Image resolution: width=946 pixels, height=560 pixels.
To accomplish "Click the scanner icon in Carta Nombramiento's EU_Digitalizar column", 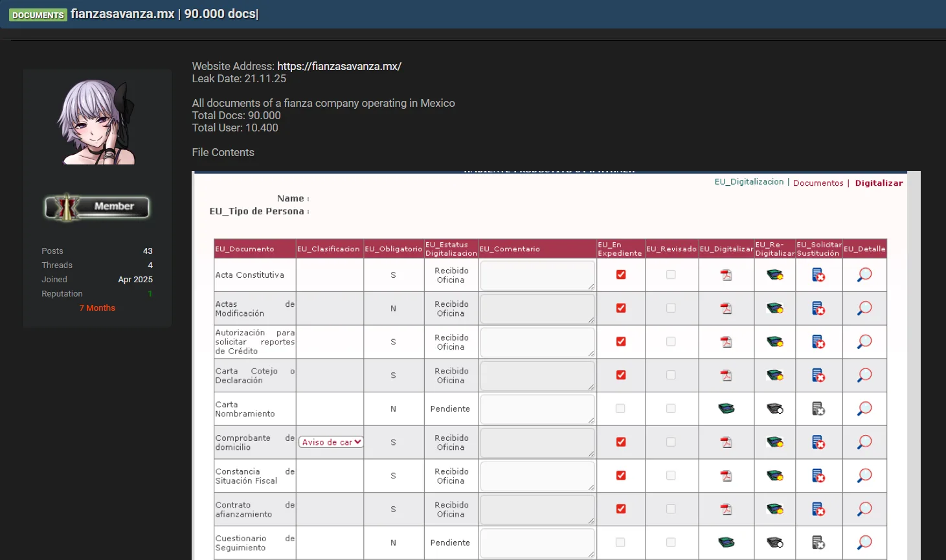I will point(726,409).
